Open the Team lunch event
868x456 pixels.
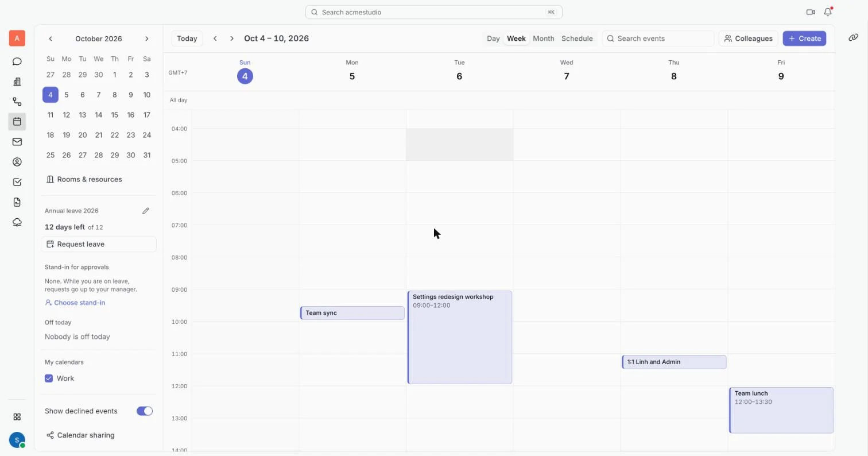pos(781,410)
